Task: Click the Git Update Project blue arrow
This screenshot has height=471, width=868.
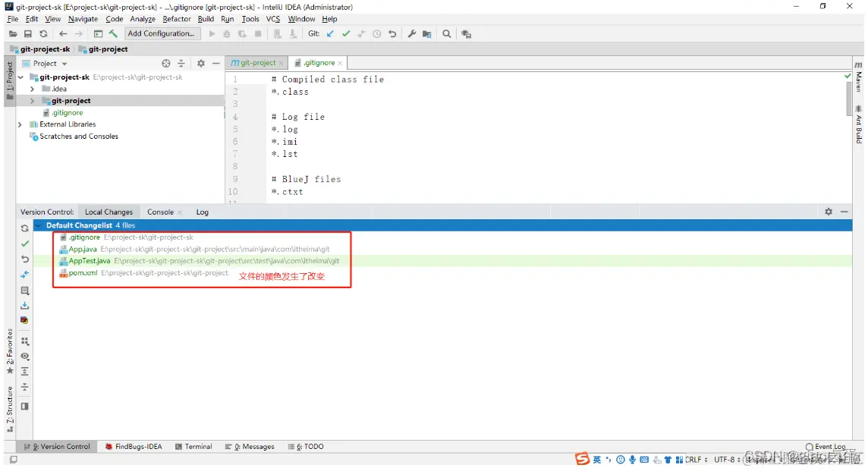Action: point(331,34)
